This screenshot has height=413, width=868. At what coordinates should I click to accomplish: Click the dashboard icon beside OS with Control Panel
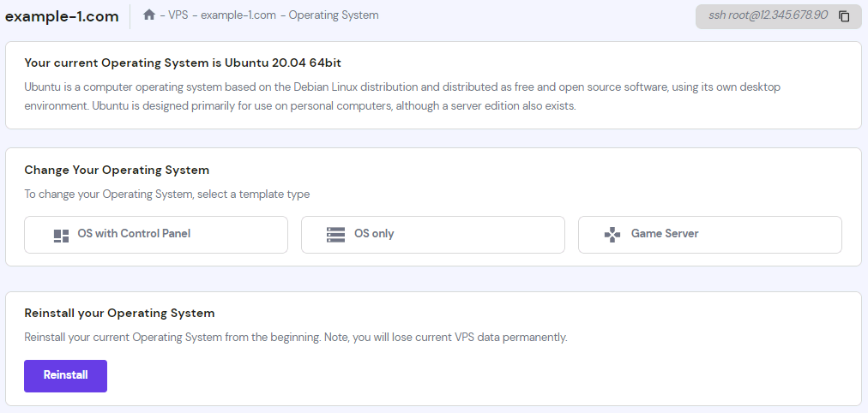[x=61, y=236]
